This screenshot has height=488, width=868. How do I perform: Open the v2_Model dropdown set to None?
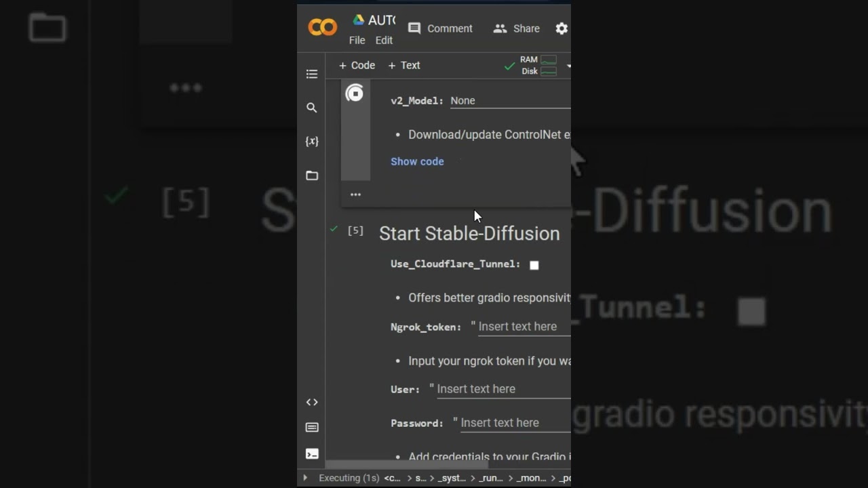(510, 100)
